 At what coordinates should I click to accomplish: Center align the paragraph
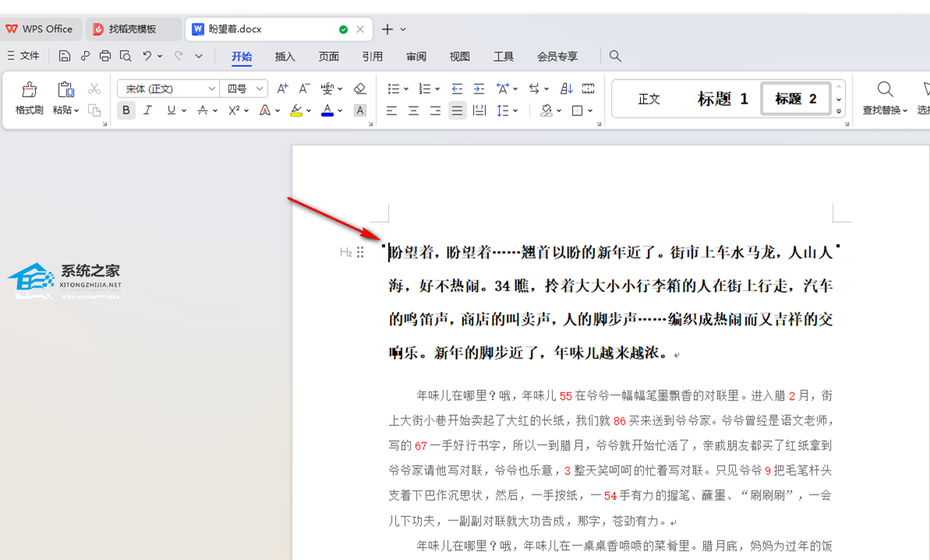click(x=413, y=111)
